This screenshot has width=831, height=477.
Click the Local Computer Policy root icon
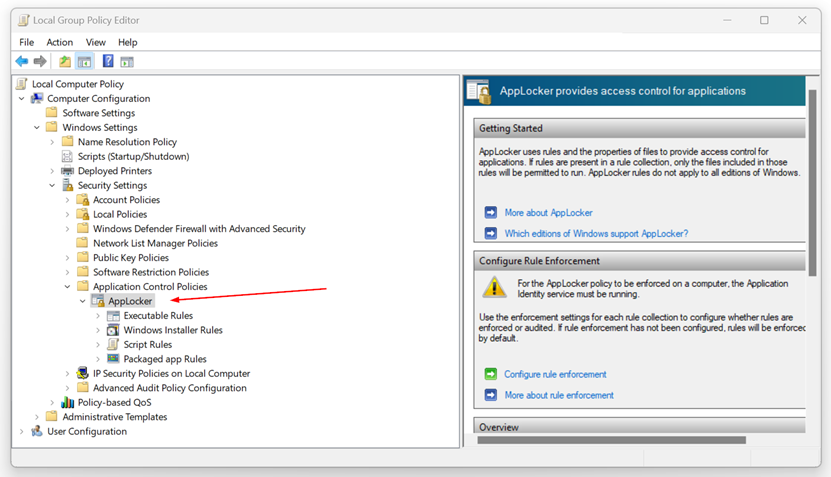(22, 84)
